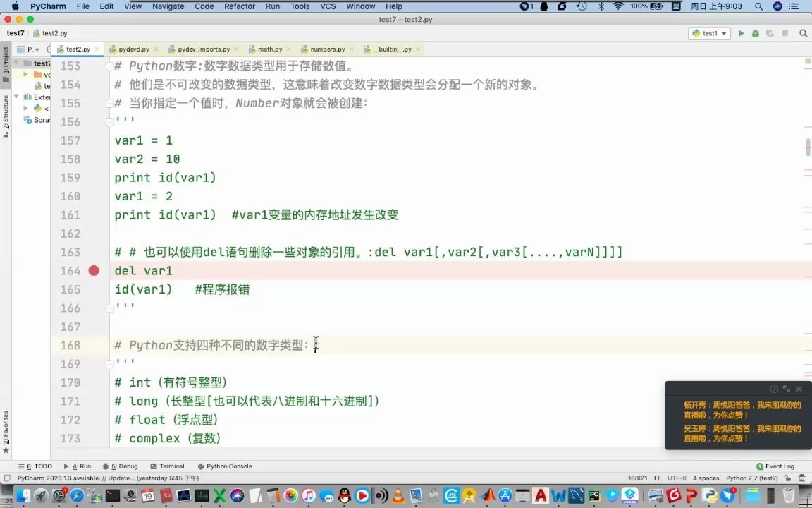Open the TODO tool window
This screenshot has height=508, width=812.
(40, 466)
